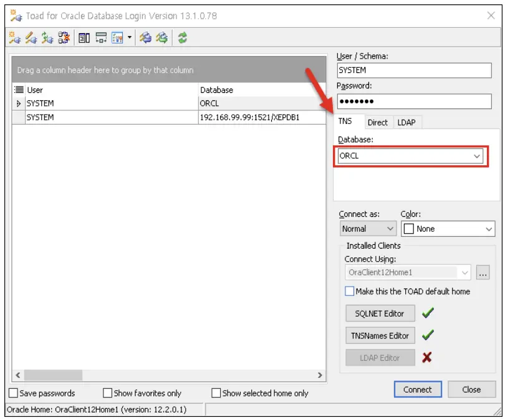
Task: Click the Close button
Action: pos(471,389)
